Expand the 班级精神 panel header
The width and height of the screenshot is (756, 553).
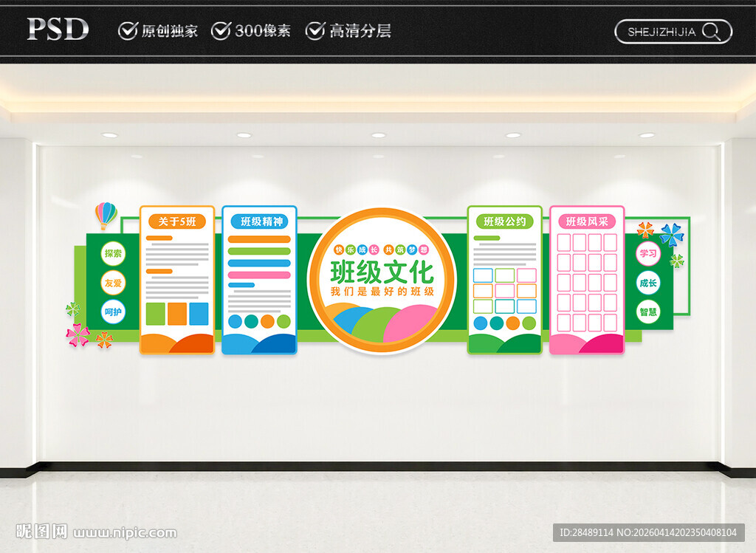click(x=260, y=220)
